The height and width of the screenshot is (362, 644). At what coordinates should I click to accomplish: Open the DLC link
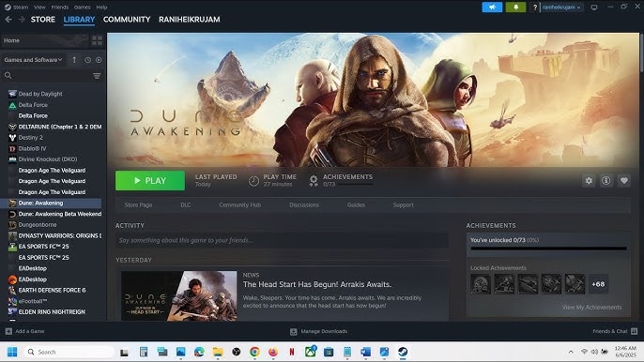186,204
